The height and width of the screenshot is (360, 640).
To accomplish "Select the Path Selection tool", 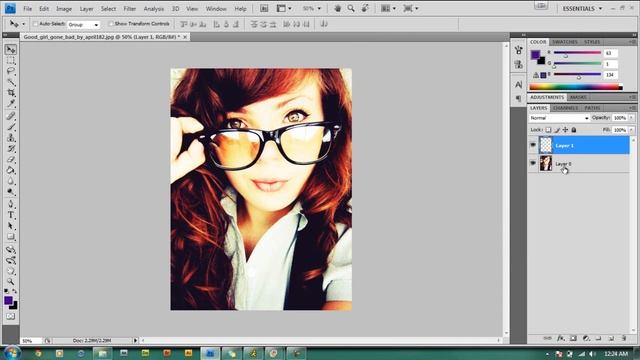I will [11, 226].
